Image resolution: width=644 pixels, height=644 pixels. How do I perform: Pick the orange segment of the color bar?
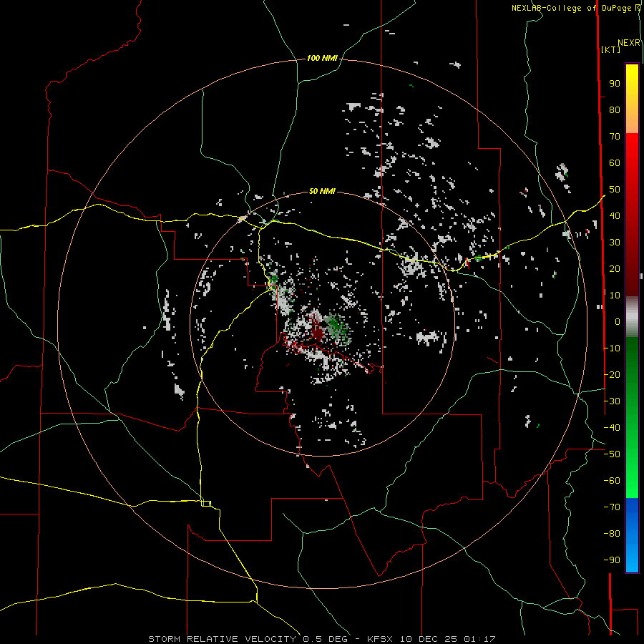[x=632, y=122]
